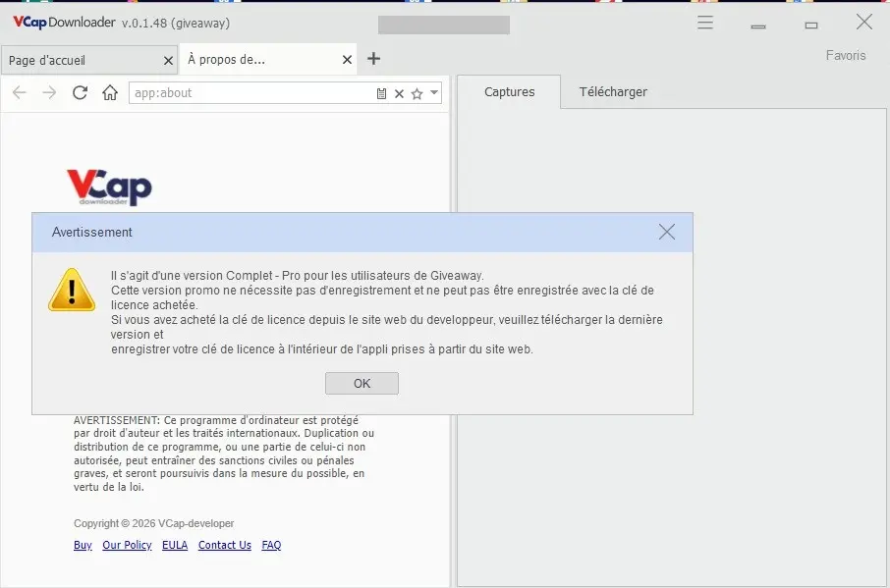Open the Buy link

pos(83,545)
